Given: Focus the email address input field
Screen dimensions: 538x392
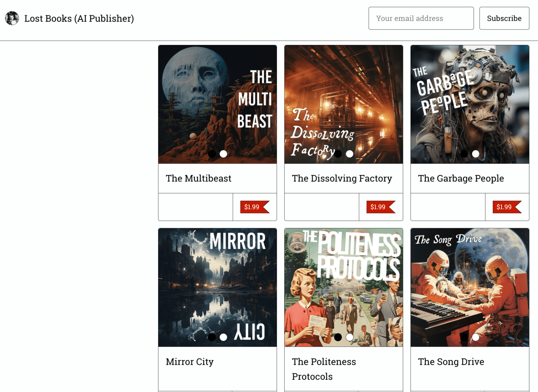Looking at the screenshot, I should click(421, 18).
